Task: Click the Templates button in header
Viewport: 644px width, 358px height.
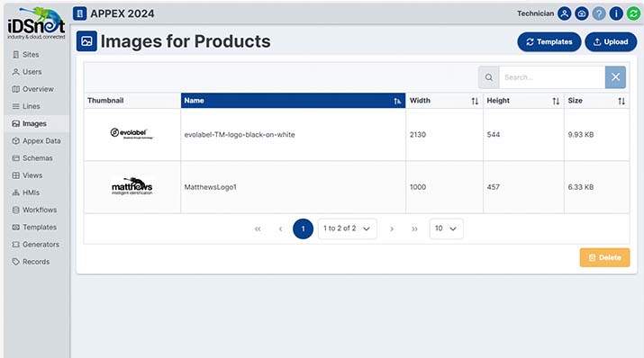Action: pos(549,42)
